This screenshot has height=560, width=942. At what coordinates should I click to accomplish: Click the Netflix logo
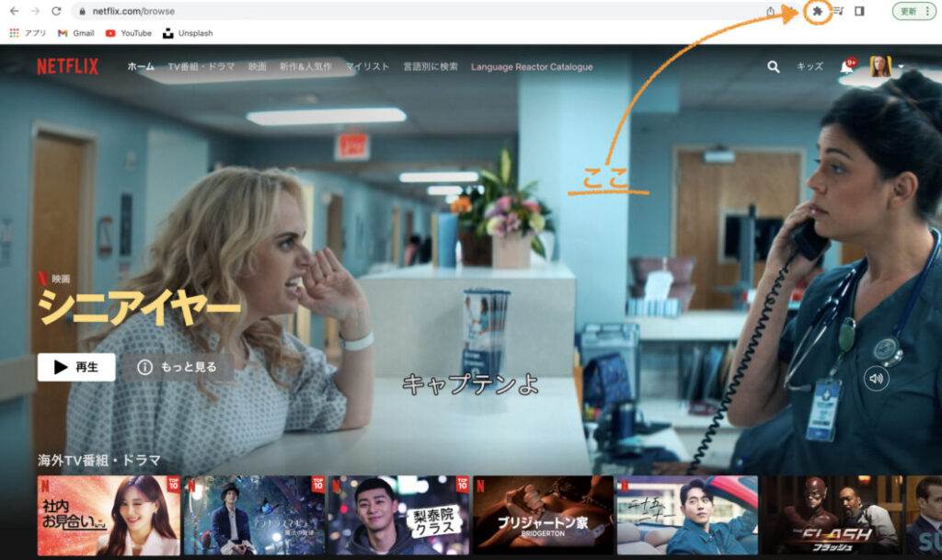pos(67,67)
